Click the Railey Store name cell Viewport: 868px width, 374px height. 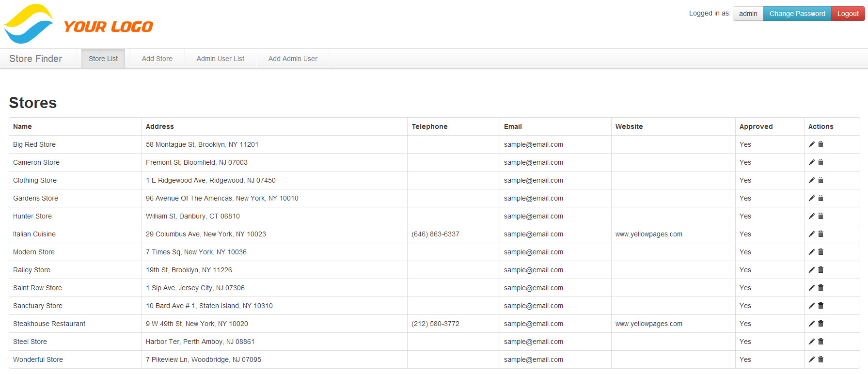(x=75, y=270)
